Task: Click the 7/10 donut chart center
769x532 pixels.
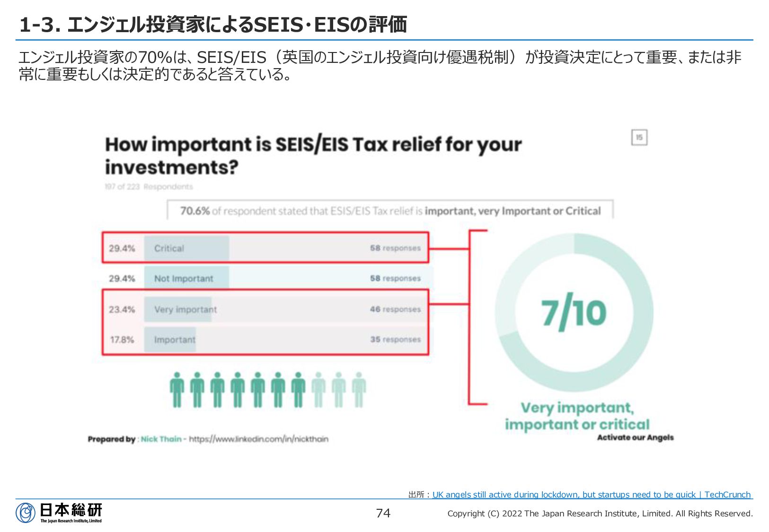Action: (x=574, y=313)
